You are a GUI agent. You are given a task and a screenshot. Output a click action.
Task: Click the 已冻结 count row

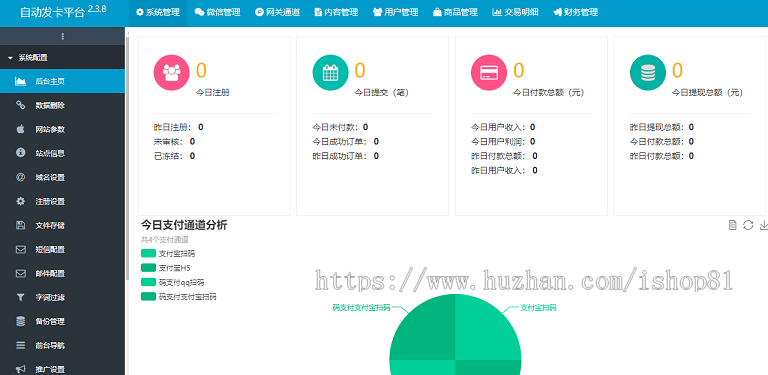click(x=174, y=156)
